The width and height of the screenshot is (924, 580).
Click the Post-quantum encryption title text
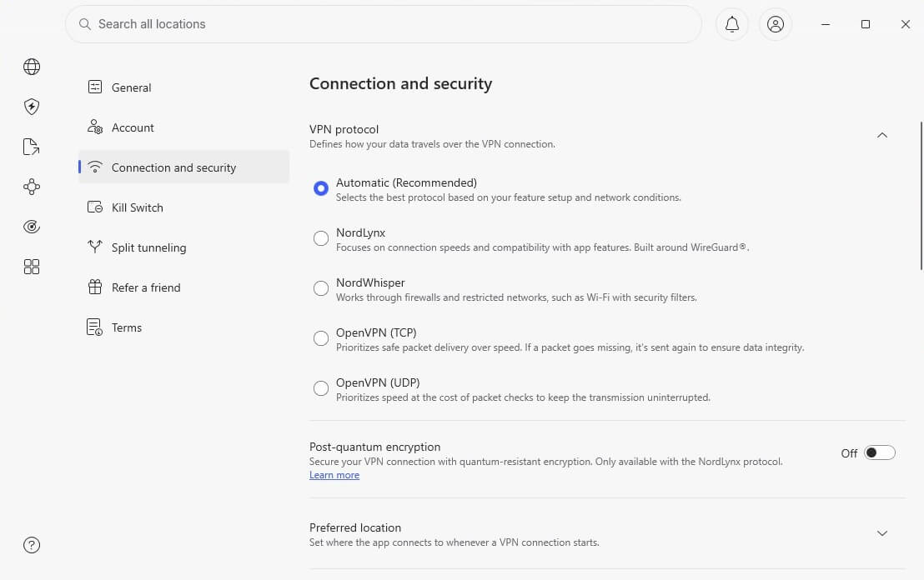374,447
